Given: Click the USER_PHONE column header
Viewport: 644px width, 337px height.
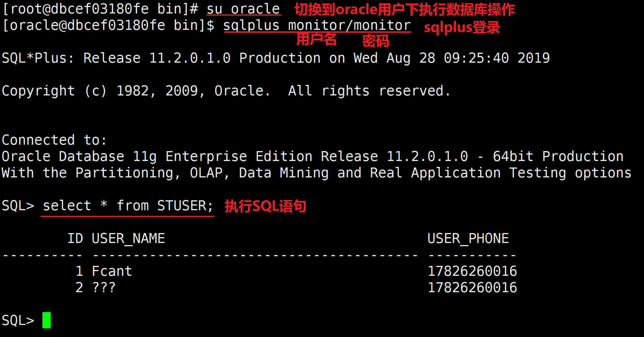Looking at the screenshot, I should (468, 238).
